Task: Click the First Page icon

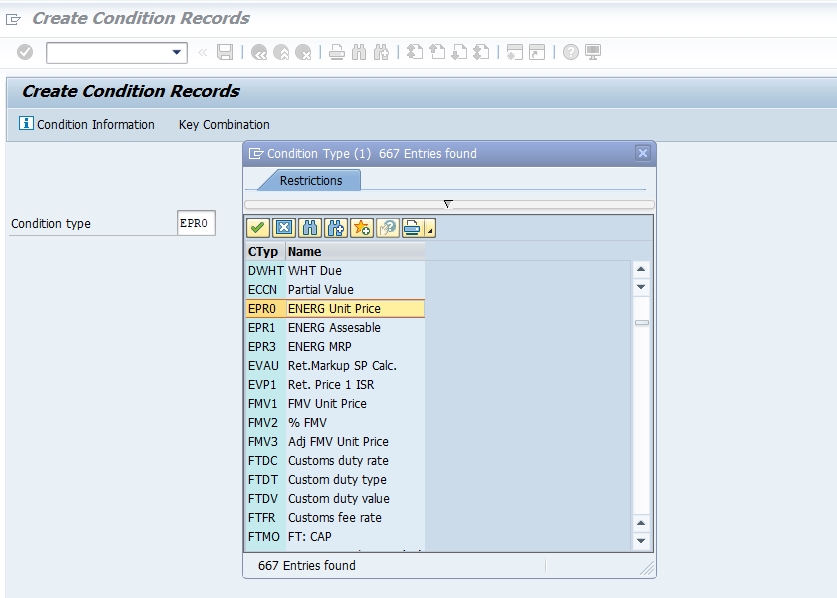Action: pyautogui.click(x=415, y=52)
